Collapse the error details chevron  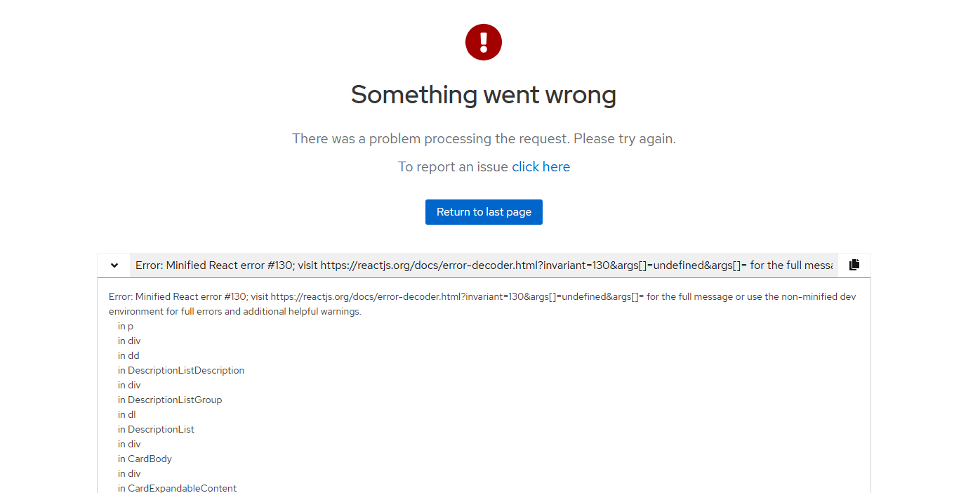point(114,265)
